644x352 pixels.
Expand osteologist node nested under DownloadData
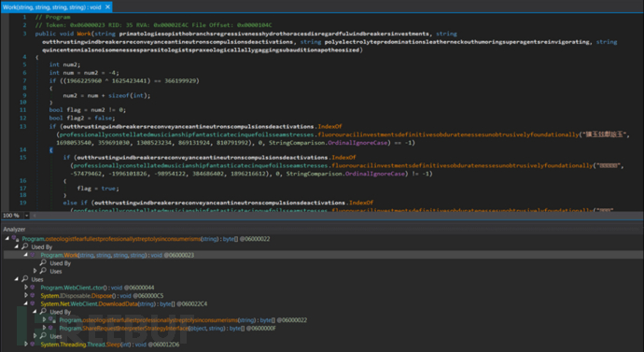pos(45,320)
